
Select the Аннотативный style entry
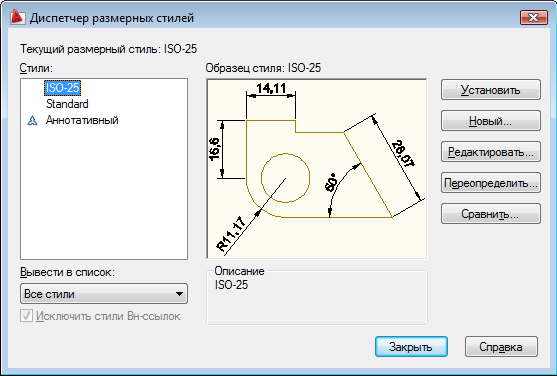click(x=82, y=120)
